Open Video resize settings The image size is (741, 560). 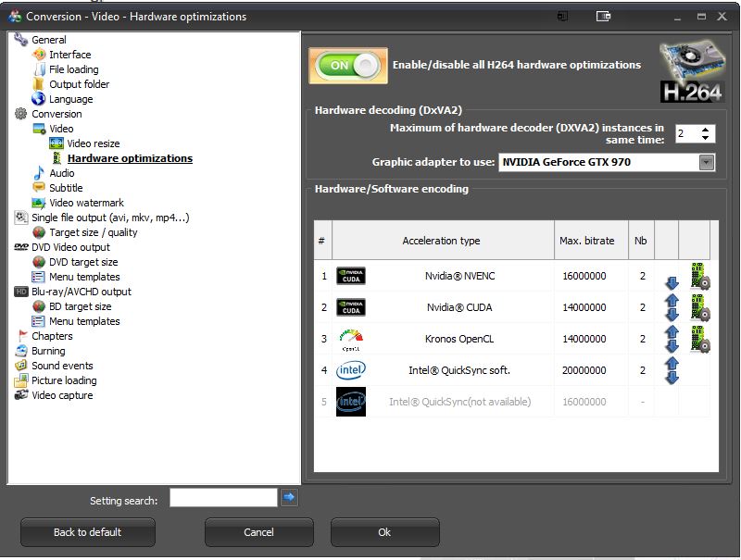(94, 143)
